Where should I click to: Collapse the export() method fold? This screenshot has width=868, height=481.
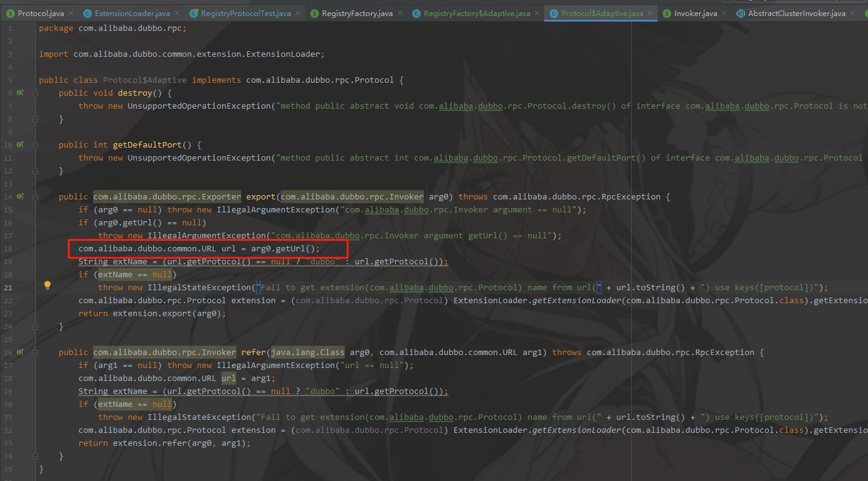pyautogui.click(x=35, y=196)
